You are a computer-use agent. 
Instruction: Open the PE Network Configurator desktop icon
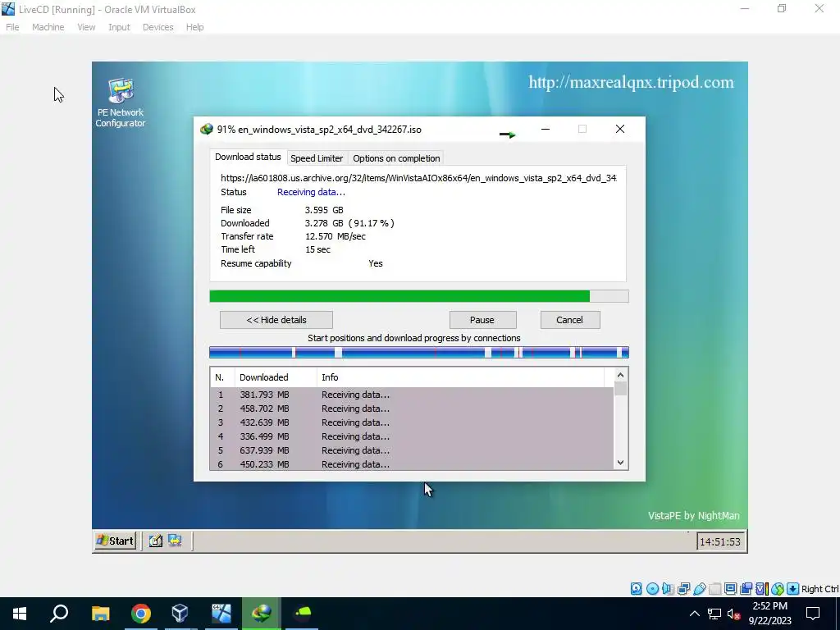121,103
